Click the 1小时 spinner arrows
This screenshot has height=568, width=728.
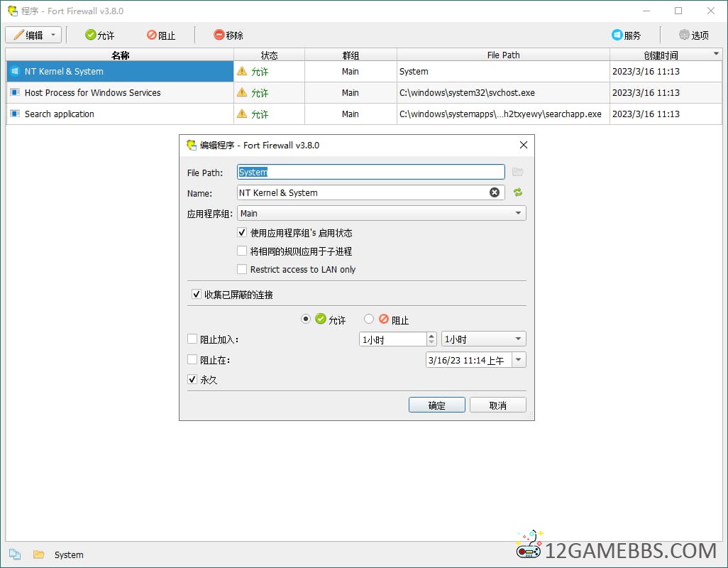pos(431,339)
